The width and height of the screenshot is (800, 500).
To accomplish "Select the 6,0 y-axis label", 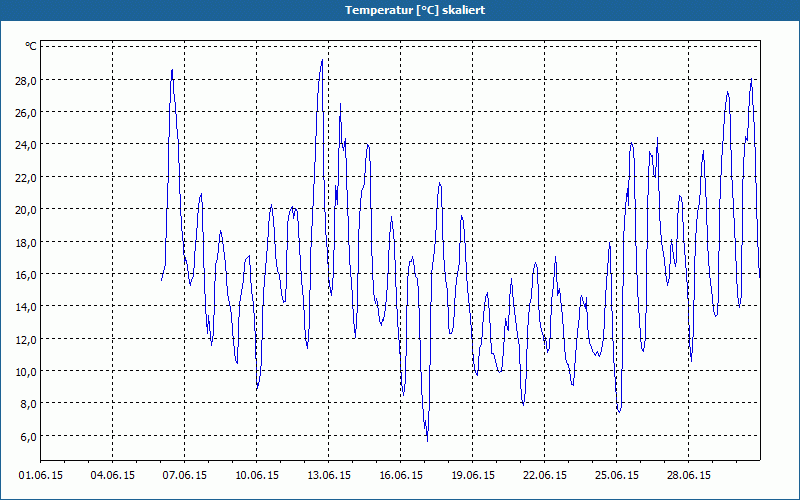I will (28, 437).
